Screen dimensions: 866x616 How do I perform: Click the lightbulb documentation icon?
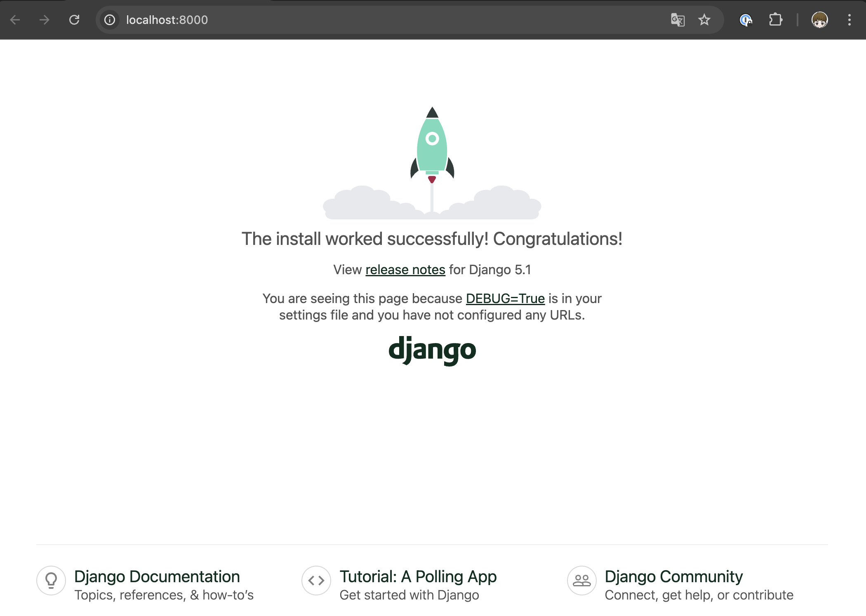tap(51, 580)
